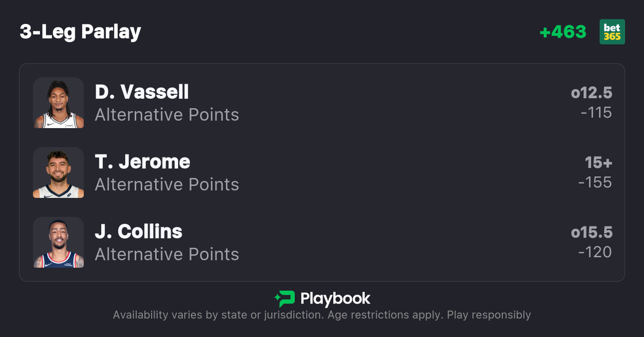Click the Playbook logo icon
The width and height of the screenshot is (644, 337).
click(285, 299)
